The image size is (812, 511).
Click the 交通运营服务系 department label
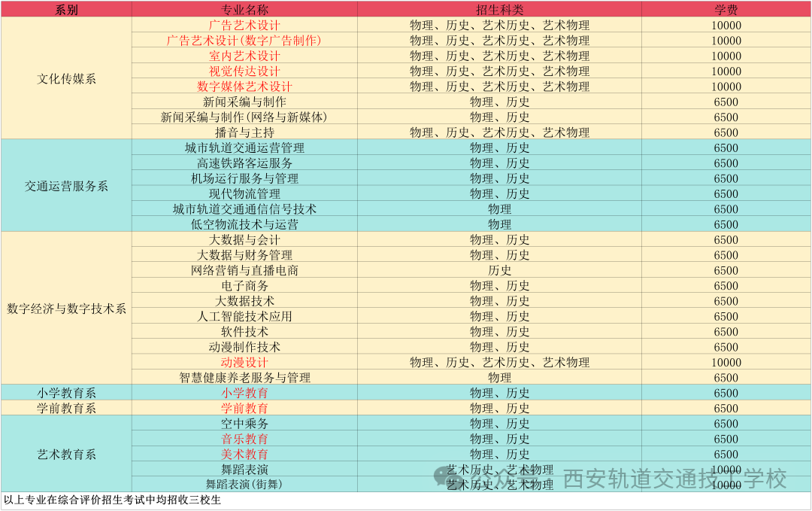(66, 186)
